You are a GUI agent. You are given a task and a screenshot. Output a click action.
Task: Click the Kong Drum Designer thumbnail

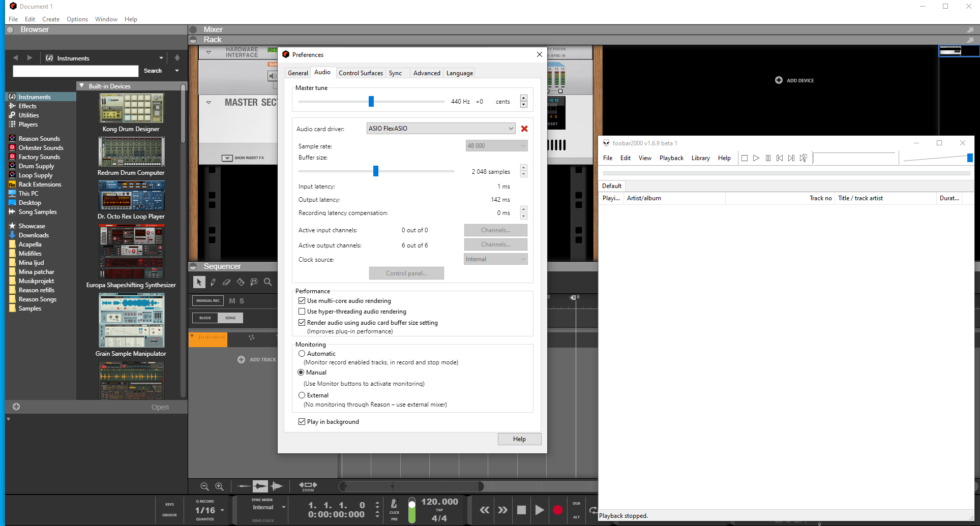click(131, 108)
